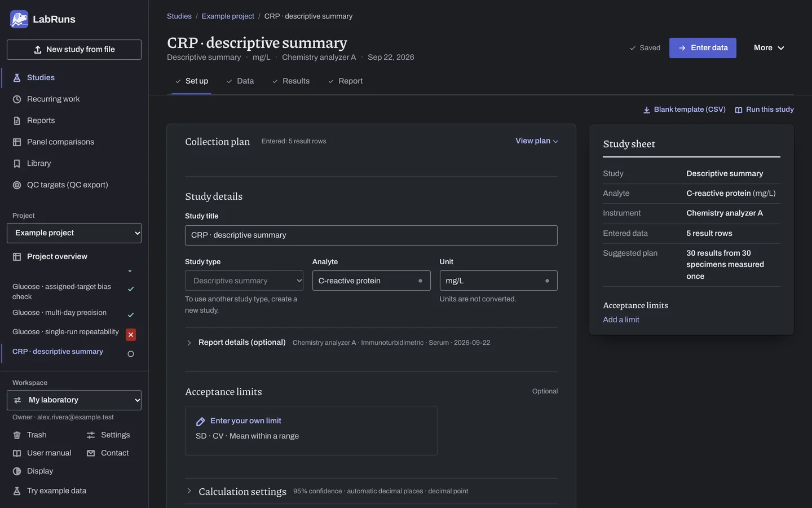Click the Trash bin icon
Screen dimensions: 812x508
(x=17, y=435)
